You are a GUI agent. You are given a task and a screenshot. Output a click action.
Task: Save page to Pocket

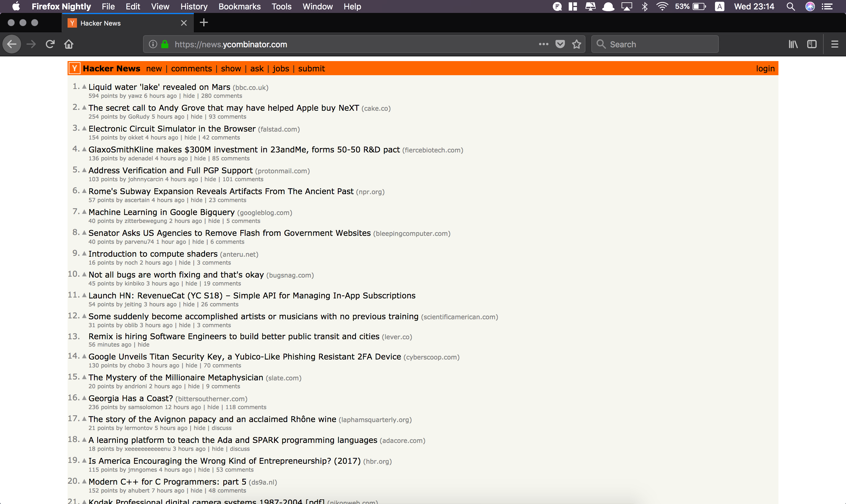[560, 44]
